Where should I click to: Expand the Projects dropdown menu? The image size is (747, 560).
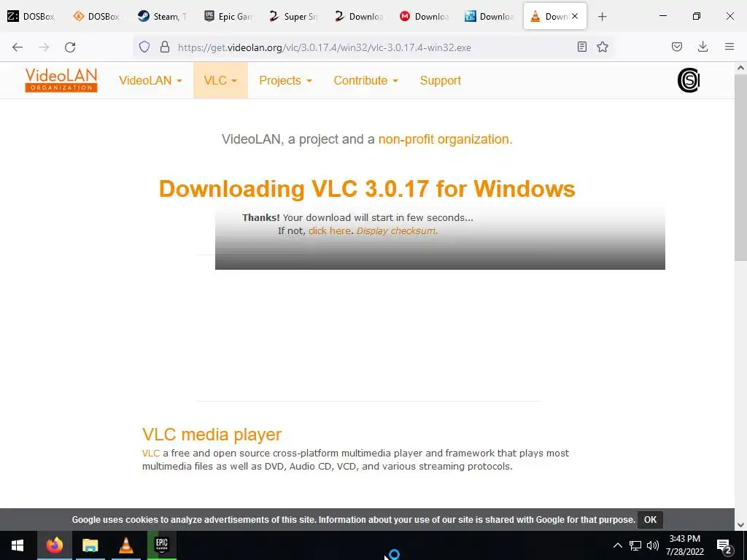[285, 80]
